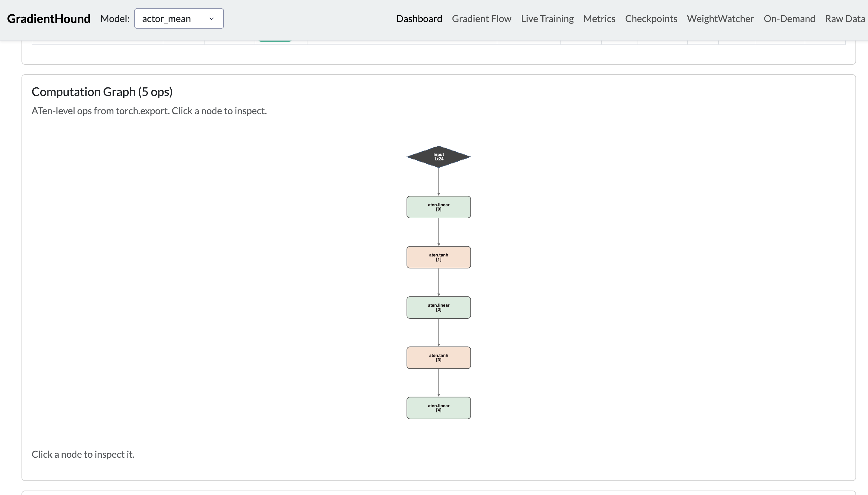Inspect the aten.linear [2] node
This screenshot has height=495, width=868.
(x=438, y=308)
